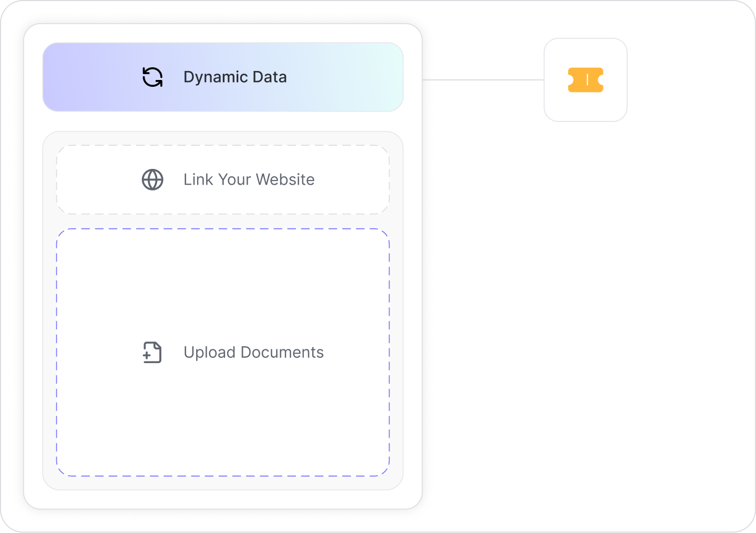The image size is (756, 533).
Task: Click the globe icon beside Link Your Website
Action: click(x=152, y=180)
